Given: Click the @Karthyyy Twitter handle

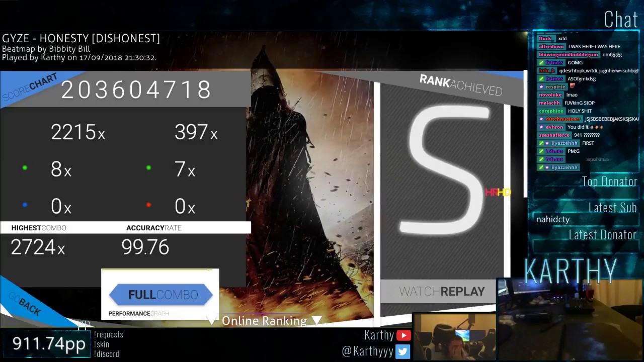Looking at the screenshot, I should pyautogui.click(x=367, y=351).
